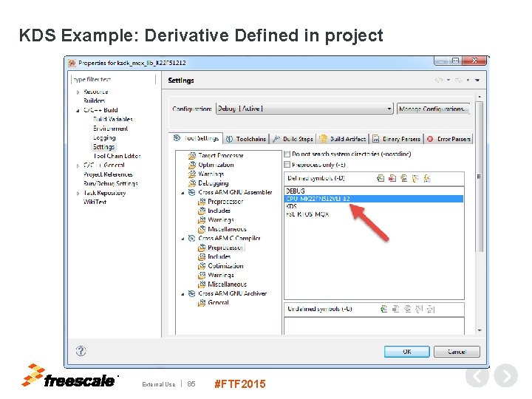Move the defined symbol up

(415, 178)
